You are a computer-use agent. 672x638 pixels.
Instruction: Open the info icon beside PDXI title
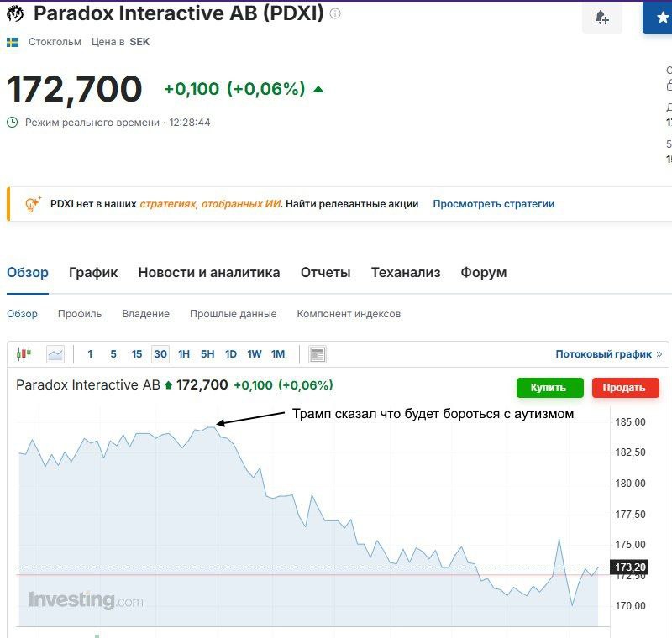(335, 13)
